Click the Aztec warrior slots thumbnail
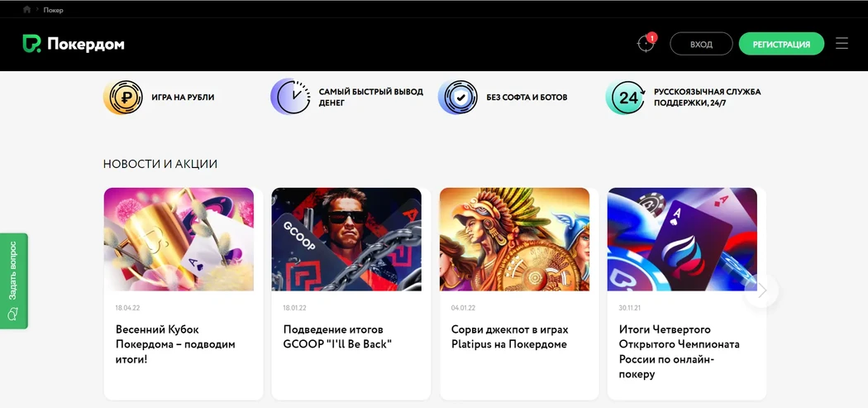The width and height of the screenshot is (868, 408). 515,239
